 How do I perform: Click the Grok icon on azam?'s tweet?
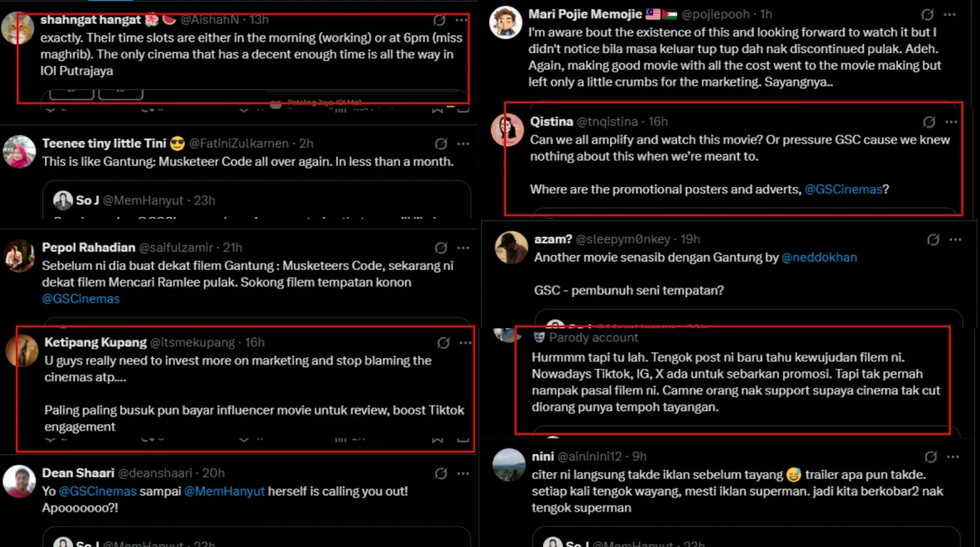point(933,239)
